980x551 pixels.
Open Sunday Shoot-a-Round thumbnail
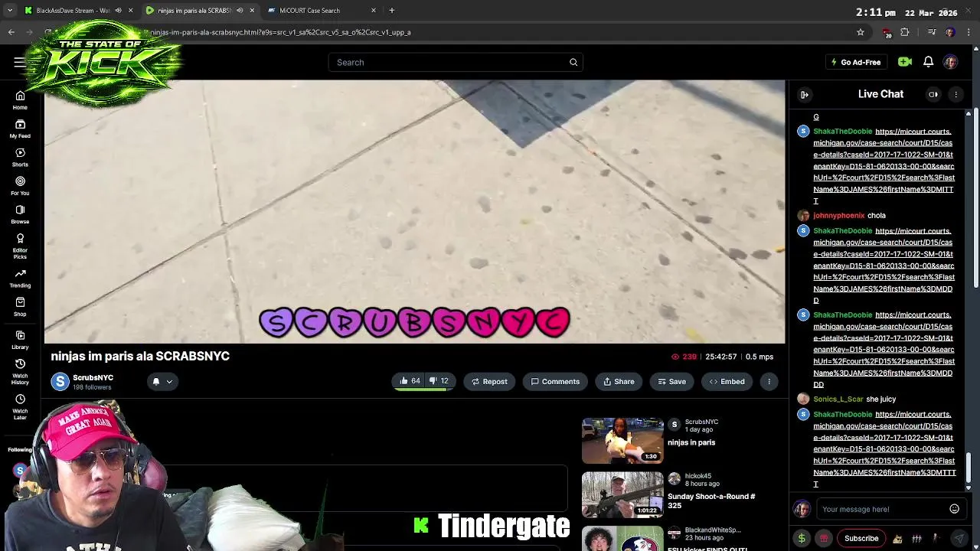coord(622,494)
